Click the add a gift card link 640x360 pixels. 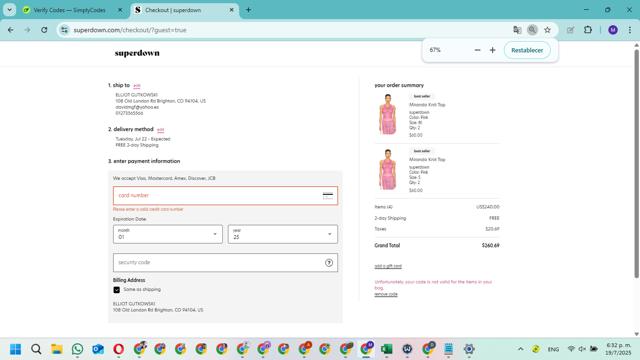pos(388,266)
